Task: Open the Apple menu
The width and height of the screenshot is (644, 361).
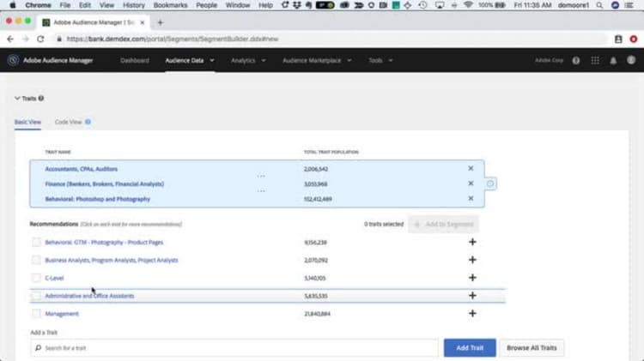Action: 12,5
